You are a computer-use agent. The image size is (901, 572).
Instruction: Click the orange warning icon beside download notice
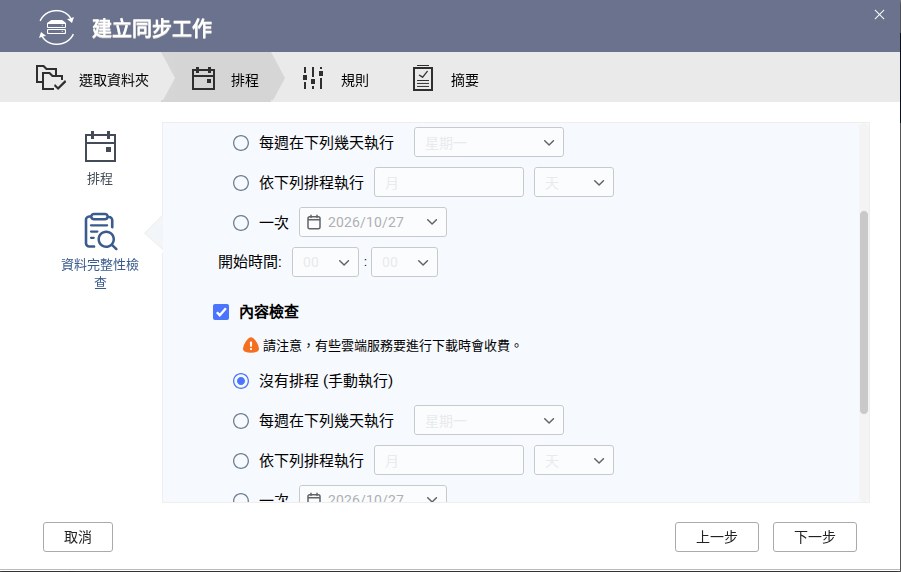[251, 345]
